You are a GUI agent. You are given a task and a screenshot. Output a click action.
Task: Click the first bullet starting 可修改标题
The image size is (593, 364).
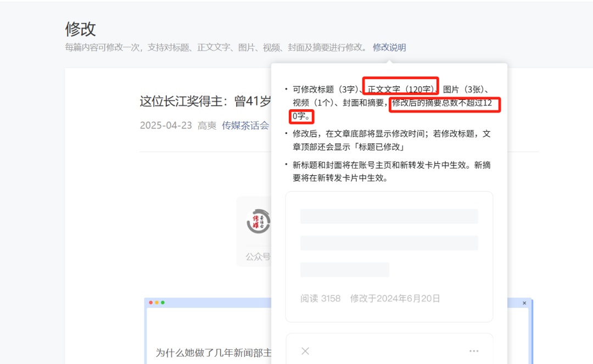(x=393, y=103)
